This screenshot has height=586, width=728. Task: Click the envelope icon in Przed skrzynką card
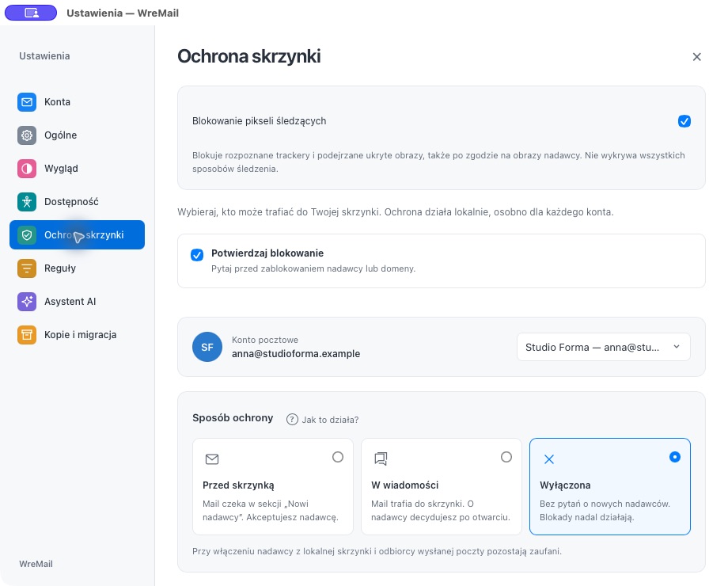[x=212, y=459]
